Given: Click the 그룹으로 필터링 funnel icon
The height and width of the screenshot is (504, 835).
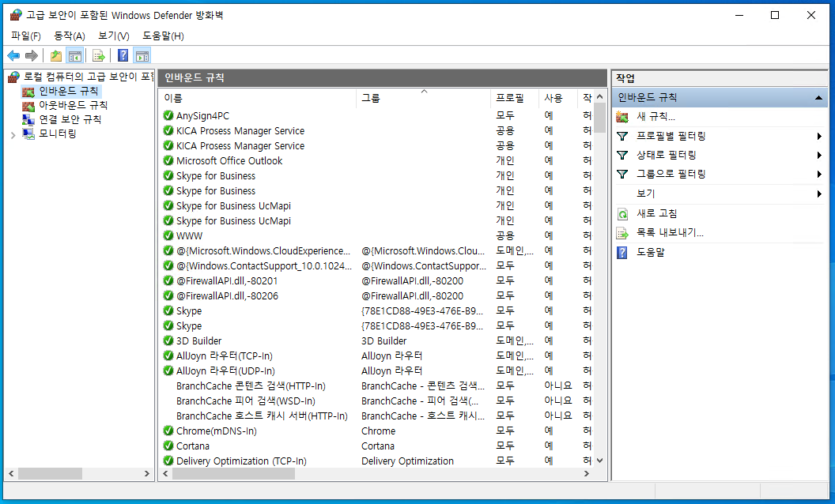Looking at the screenshot, I should pyautogui.click(x=622, y=174).
